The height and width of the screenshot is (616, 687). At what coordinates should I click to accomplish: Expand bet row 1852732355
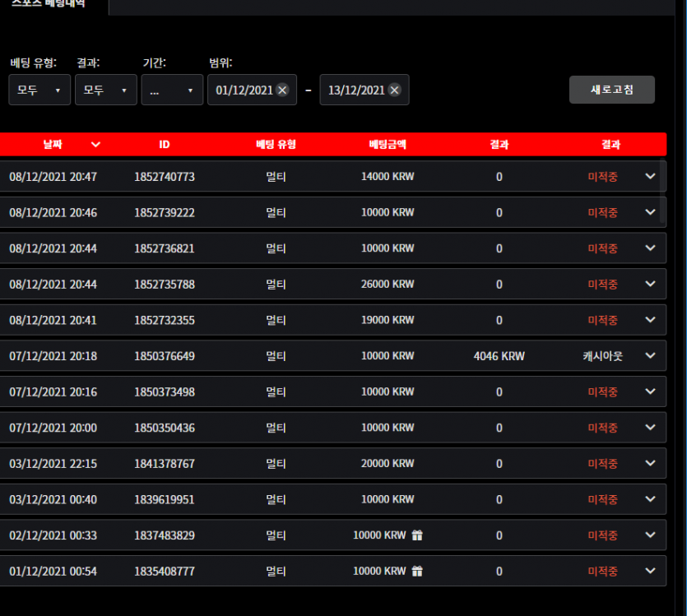[650, 320]
